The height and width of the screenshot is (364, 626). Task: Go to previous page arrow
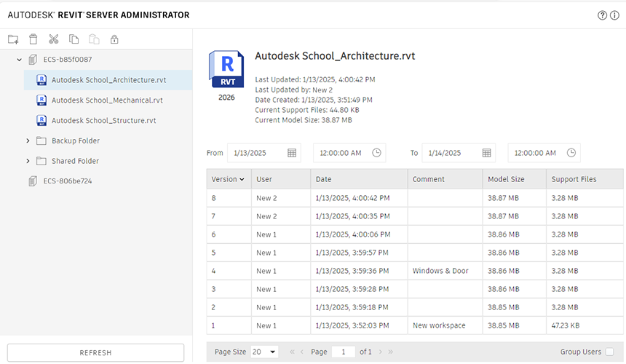point(302,352)
